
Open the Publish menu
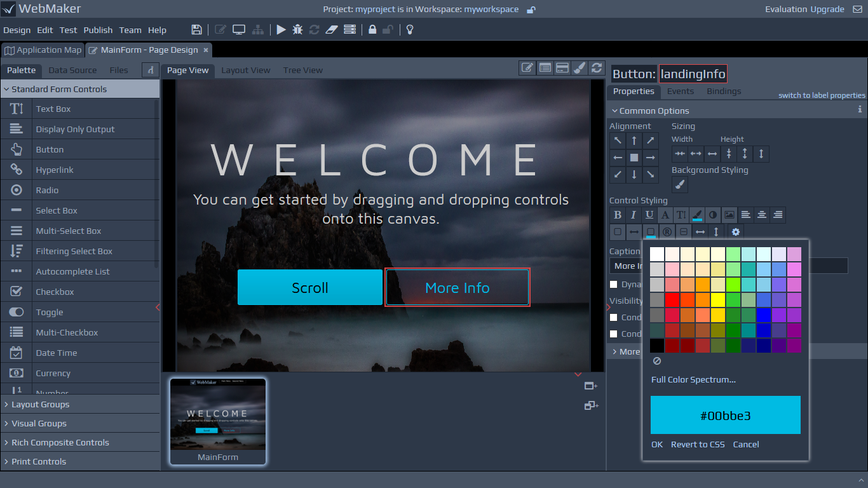click(x=98, y=30)
